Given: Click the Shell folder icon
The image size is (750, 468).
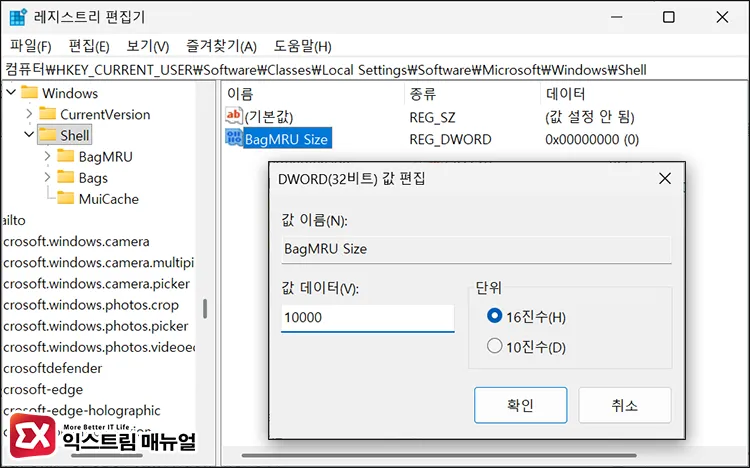Looking at the screenshot, I should click(x=47, y=135).
